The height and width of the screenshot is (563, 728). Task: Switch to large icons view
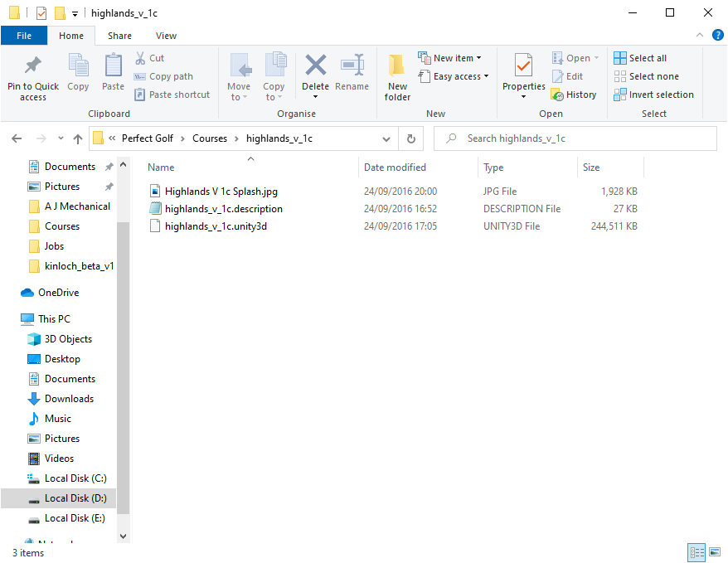pyautogui.click(x=714, y=552)
